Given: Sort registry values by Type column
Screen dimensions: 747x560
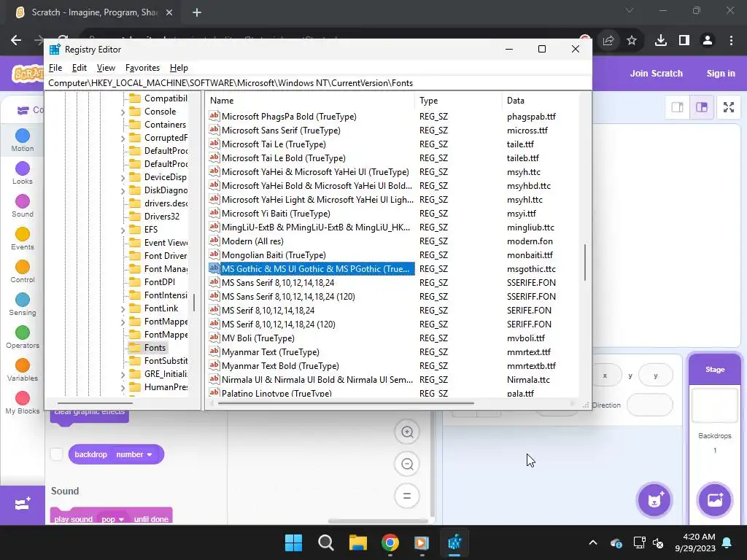Looking at the screenshot, I should 458,101.
